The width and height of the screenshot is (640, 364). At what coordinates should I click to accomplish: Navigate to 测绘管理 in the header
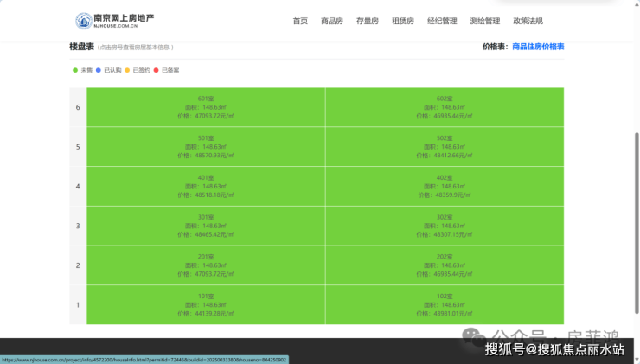pyautogui.click(x=484, y=21)
